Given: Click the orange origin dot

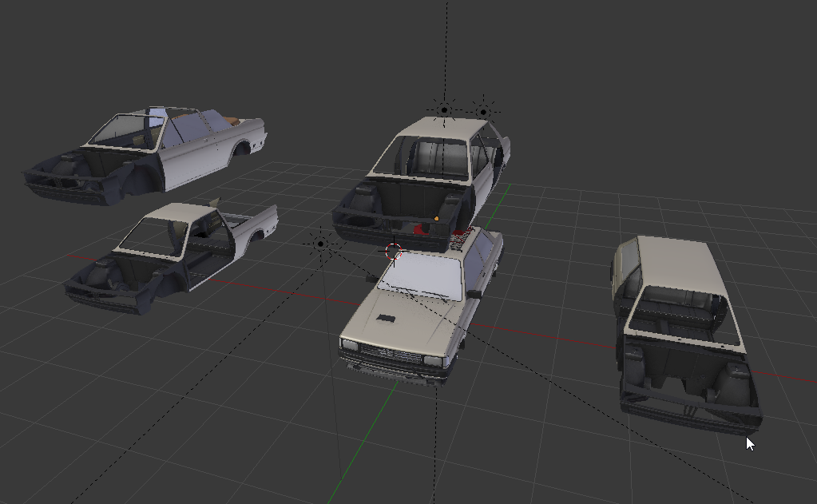Looking at the screenshot, I should click(x=437, y=218).
